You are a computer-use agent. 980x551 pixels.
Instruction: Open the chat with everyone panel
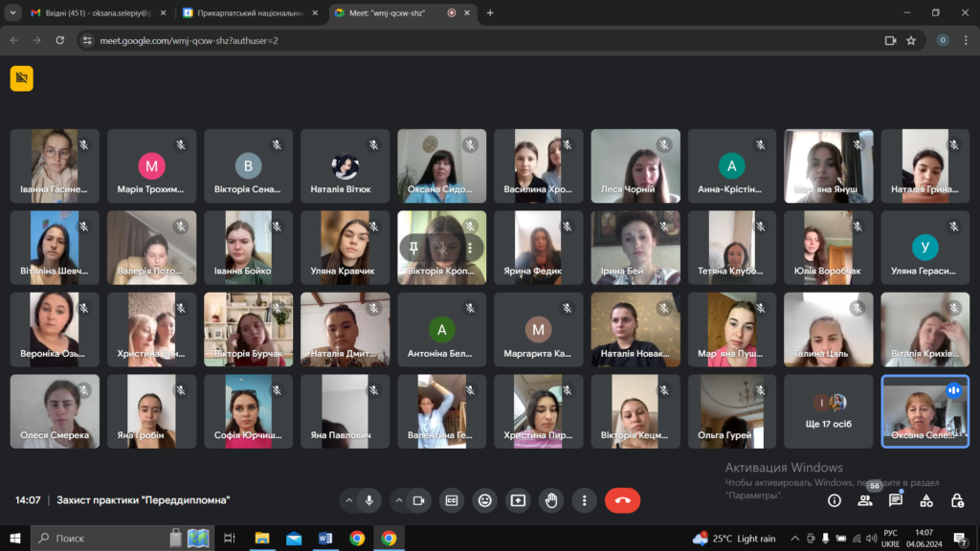click(x=896, y=500)
